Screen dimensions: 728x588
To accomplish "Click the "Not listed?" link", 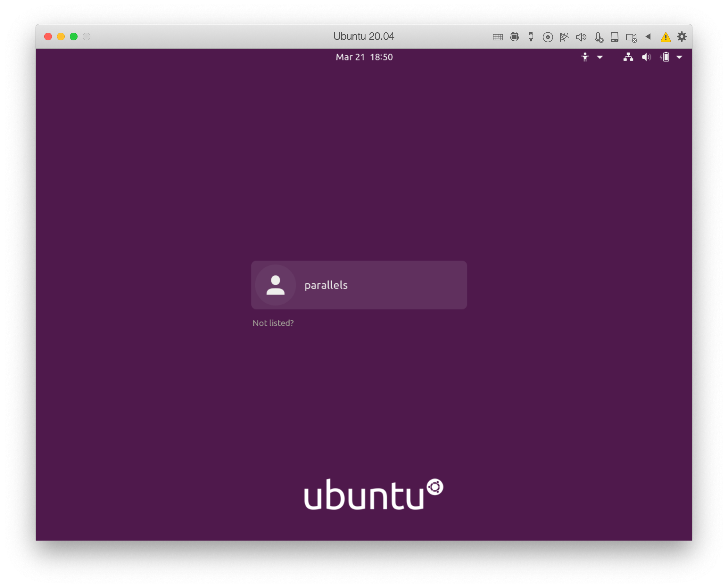I will click(x=273, y=323).
